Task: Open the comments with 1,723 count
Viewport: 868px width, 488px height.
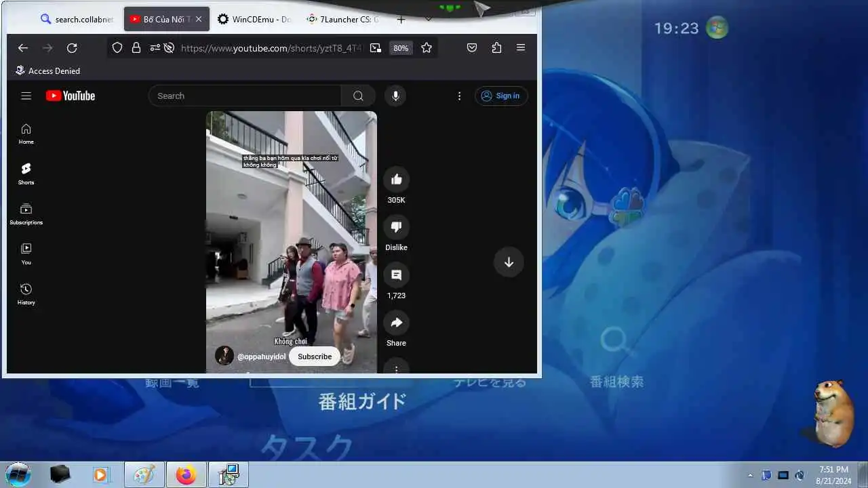Action: point(397,274)
